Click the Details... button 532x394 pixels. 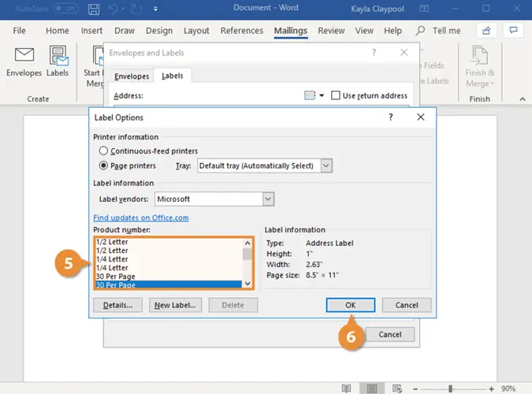click(117, 305)
